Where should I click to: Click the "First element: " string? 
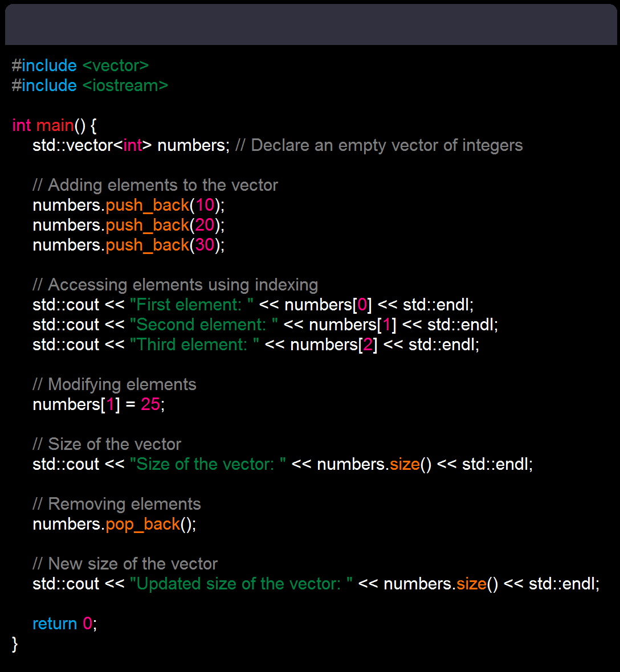click(x=191, y=305)
